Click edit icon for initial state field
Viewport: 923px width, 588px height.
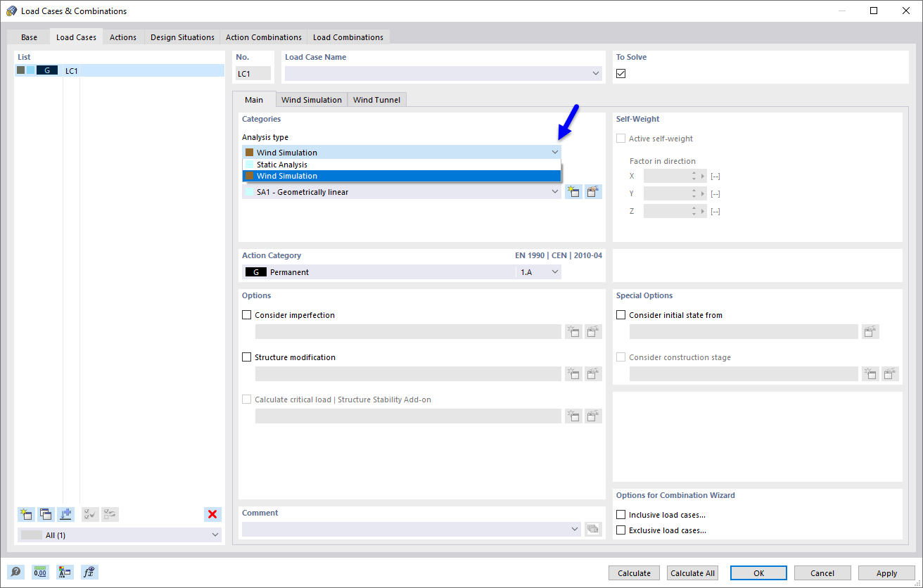click(870, 331)
